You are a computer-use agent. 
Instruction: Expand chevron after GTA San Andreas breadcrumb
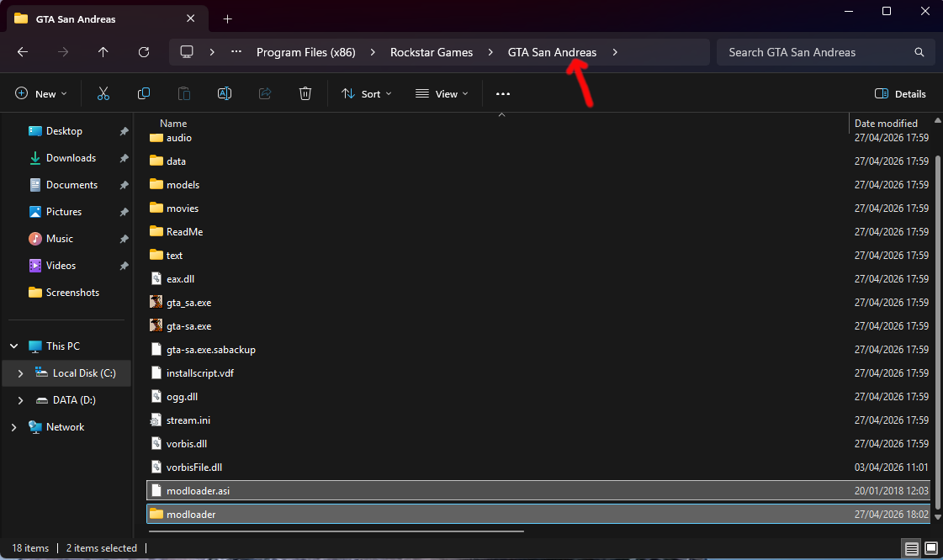coord(615,52)
